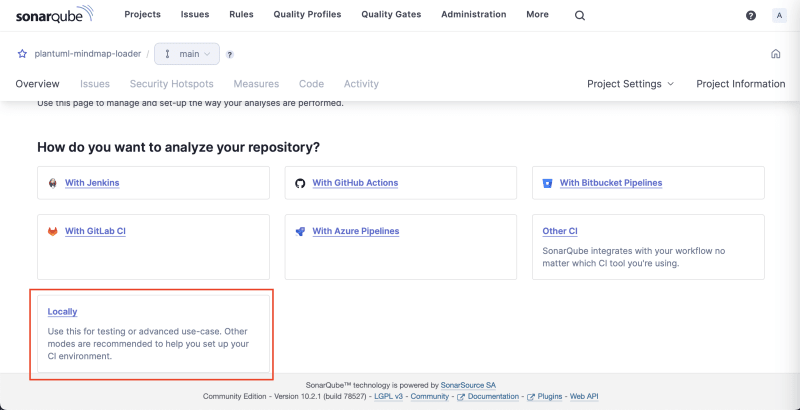
Task: Open the LGPL v3 license link
Action: click(x=388, y=396)
